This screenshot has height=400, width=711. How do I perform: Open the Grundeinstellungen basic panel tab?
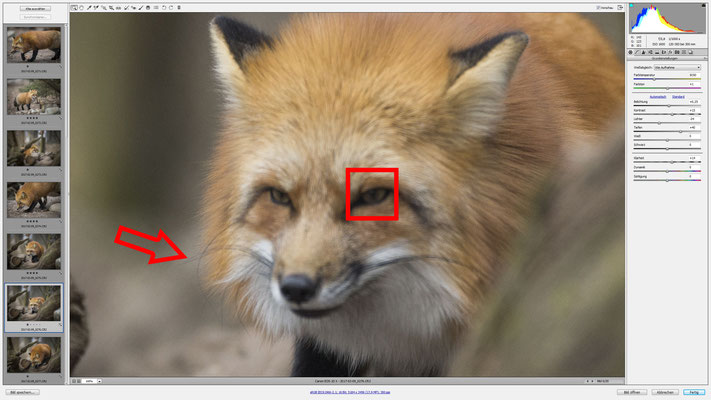click(x=630, y=52)
